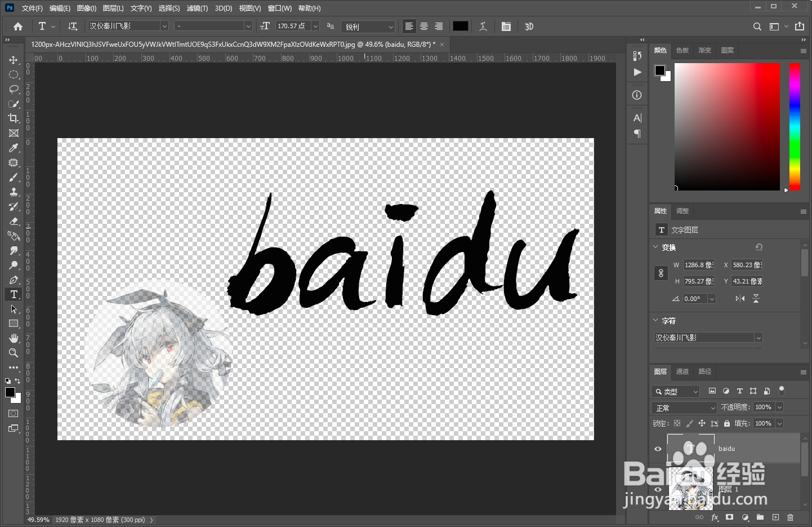Select the Pen tool

pos(14,280)
